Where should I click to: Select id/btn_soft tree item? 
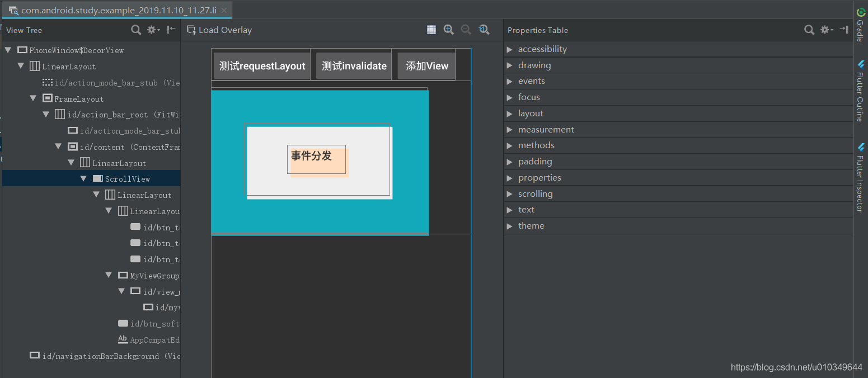point(149,324)
